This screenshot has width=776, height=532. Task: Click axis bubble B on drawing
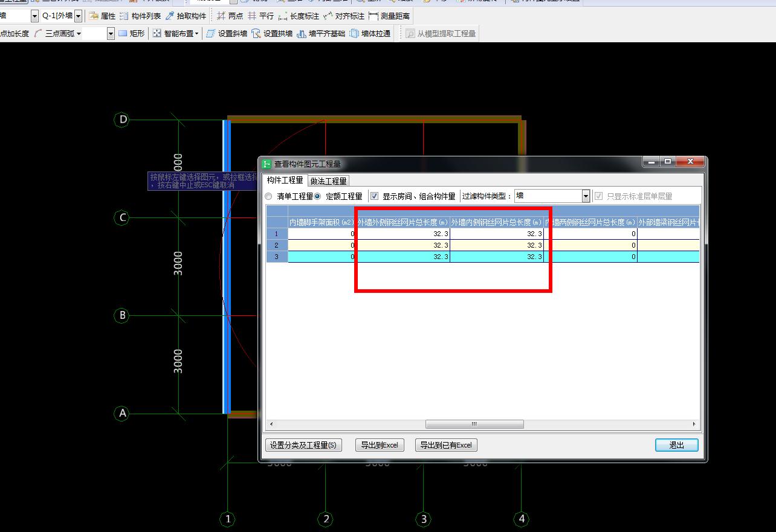pos(123,315)
